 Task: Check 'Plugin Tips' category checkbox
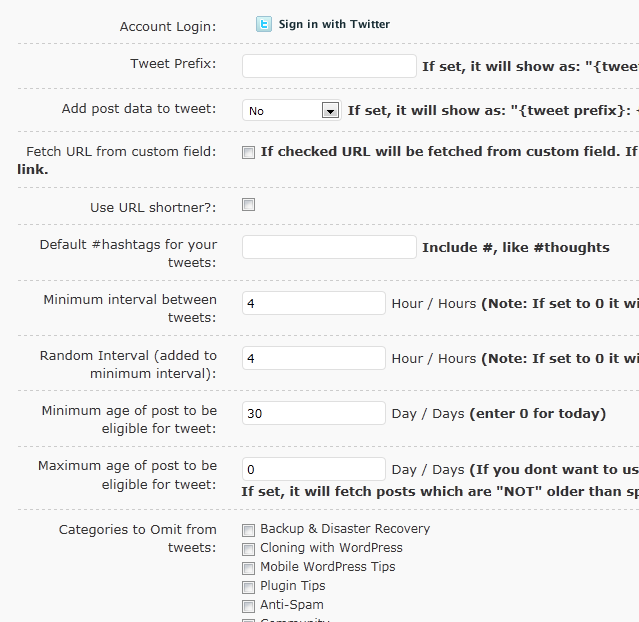pyautogui.click(x=249, y=587)
